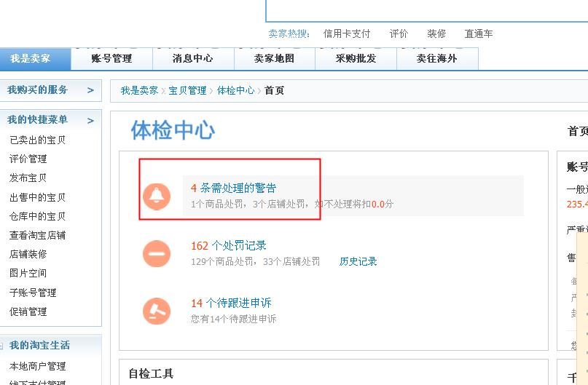Viewport: 588px width, 385px height.
Task: Click the search input box
Action: [427, 11]
